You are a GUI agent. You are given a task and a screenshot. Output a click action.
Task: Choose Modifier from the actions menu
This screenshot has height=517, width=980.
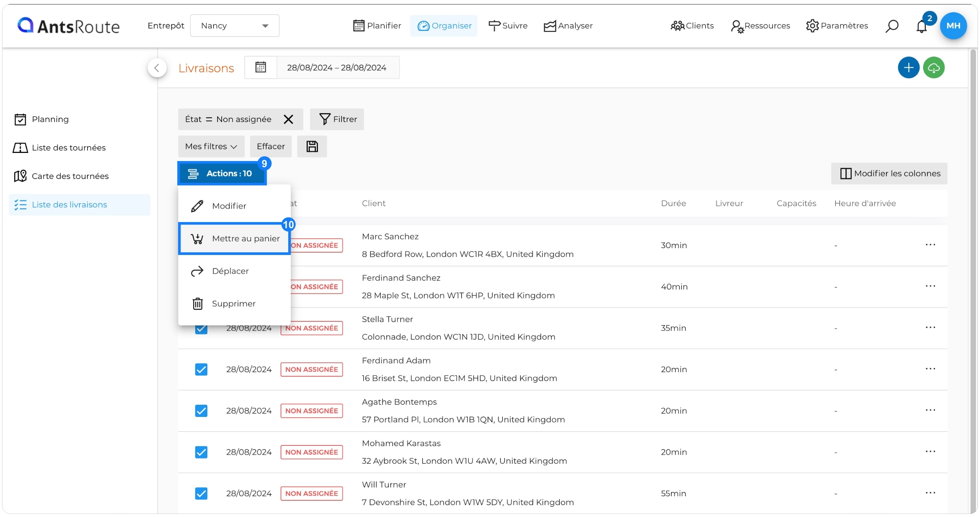[x=234, y=206]
